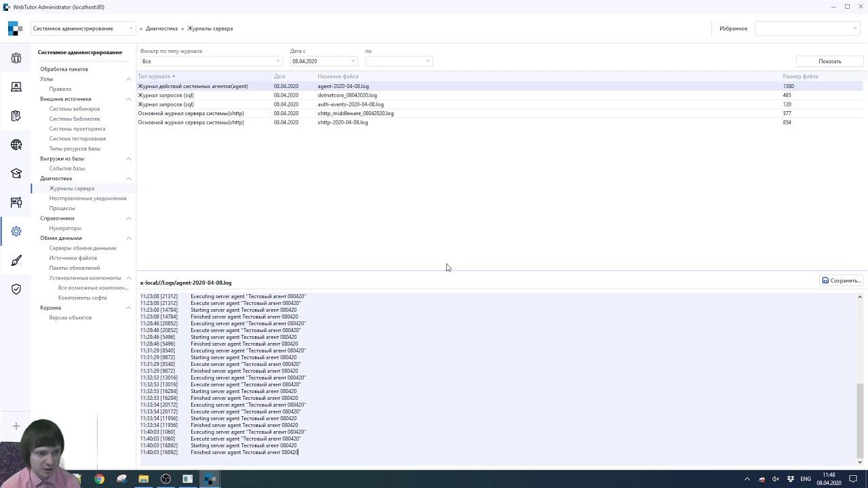868x488 pixels.
Task: Select log file 'auth-events-2020-04-08.log' row
Action: (500, 104)
